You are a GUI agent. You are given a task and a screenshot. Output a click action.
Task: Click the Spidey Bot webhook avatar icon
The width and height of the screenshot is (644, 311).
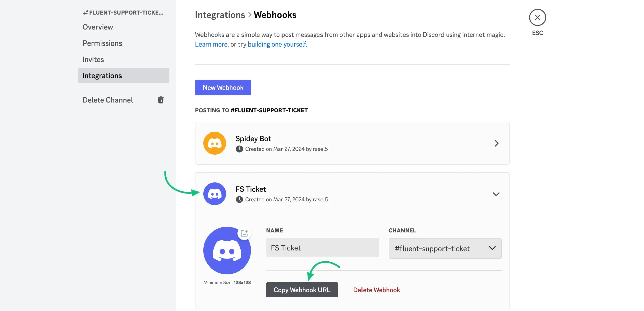(x=214, y=143)
